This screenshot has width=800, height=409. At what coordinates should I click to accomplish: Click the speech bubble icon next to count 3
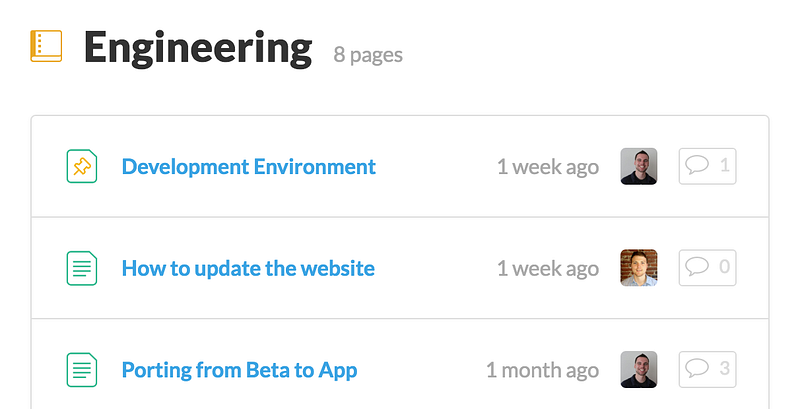pyautogui.click(x=697, y=368)
